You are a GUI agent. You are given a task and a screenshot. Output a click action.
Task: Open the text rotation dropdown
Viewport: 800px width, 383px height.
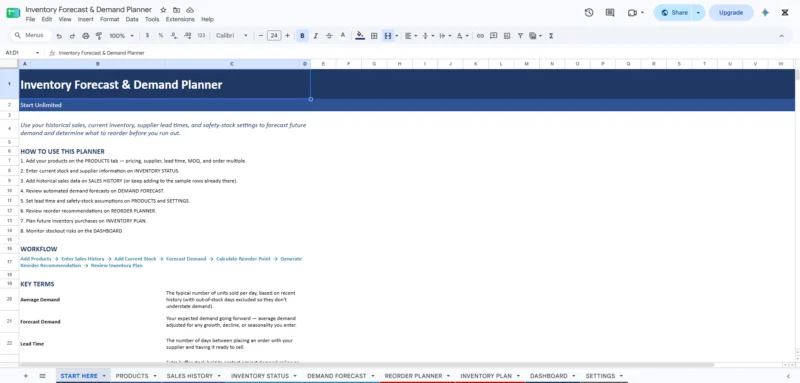click(x=462, y=36)
